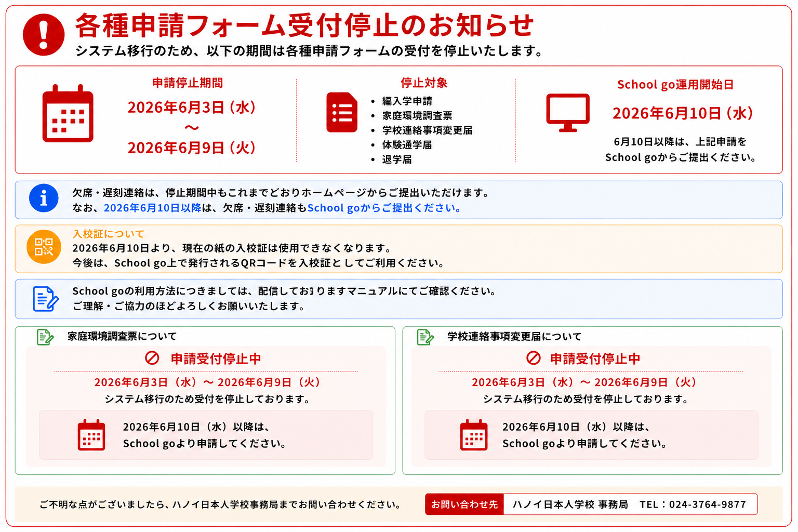This screenshot has width=798, height=532.
Task: Click the 編入学申請 list item
Action: point(407,101)
